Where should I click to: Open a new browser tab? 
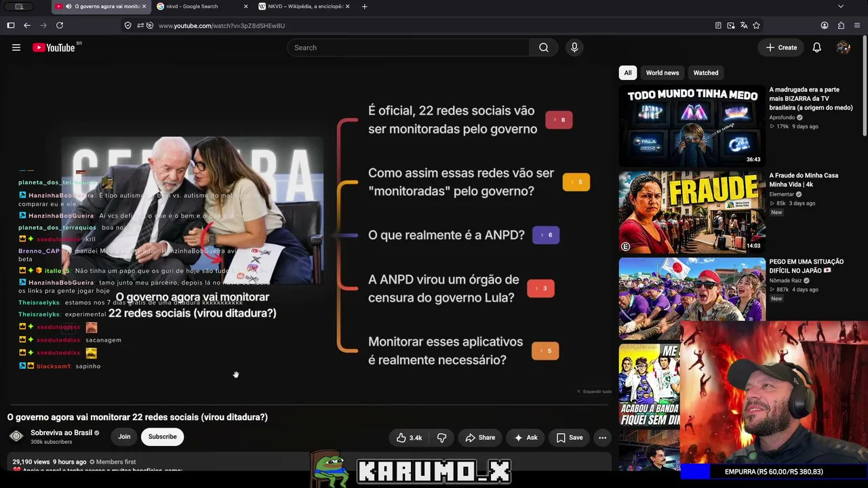(x=365, y=7)
